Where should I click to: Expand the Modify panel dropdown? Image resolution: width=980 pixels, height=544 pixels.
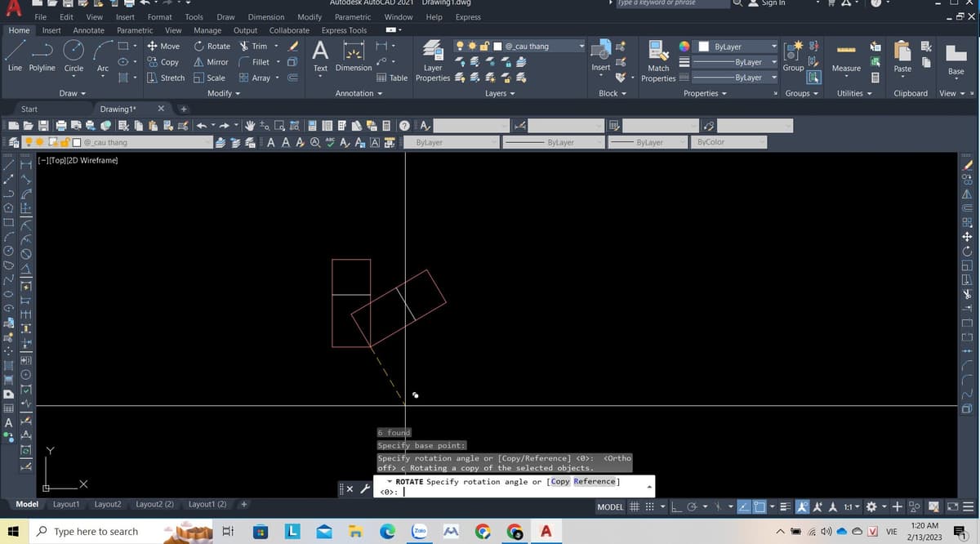click(224, 93)
